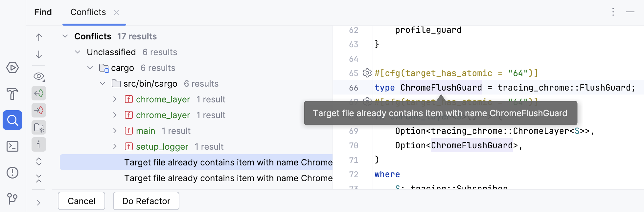Open the Git branch tool window
644x212 pixels.
(x=12, y=198)
